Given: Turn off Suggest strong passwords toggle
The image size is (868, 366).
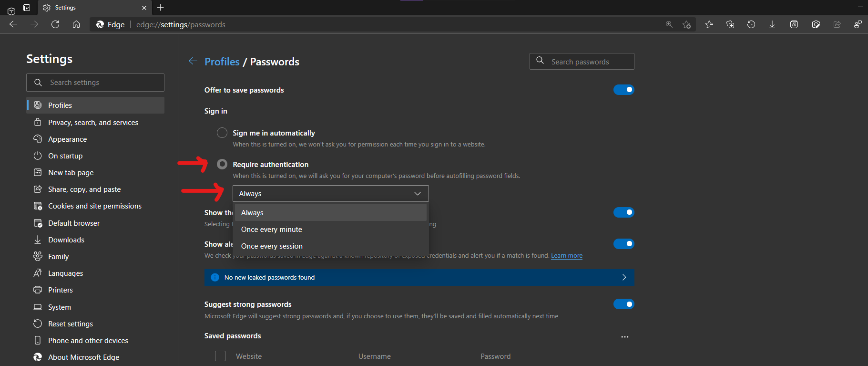Looking at the screenshot, I should (x=623, y=304).
